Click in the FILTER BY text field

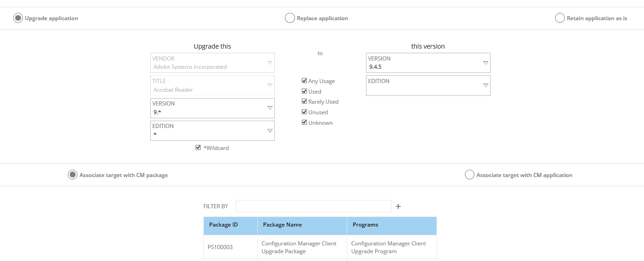tap(314, 206)
